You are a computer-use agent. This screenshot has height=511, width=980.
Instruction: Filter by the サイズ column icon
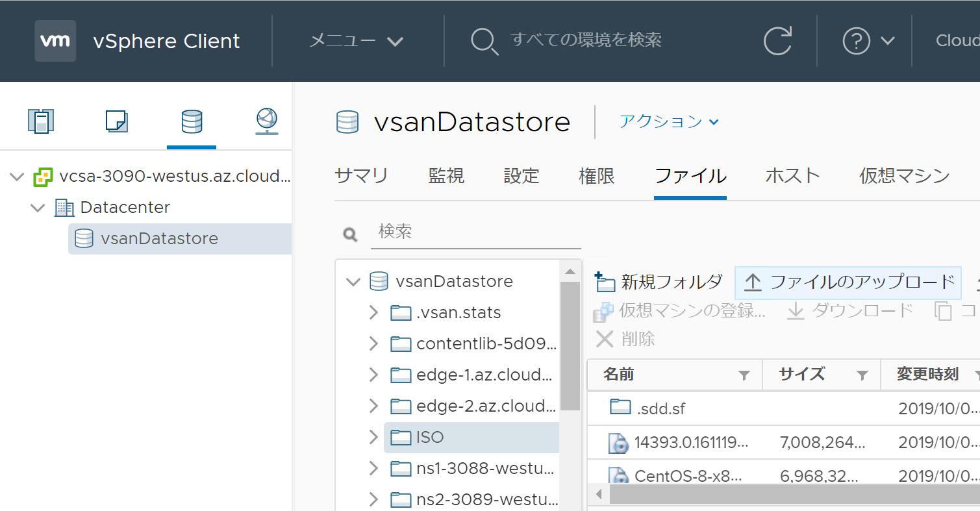(862, 375)
